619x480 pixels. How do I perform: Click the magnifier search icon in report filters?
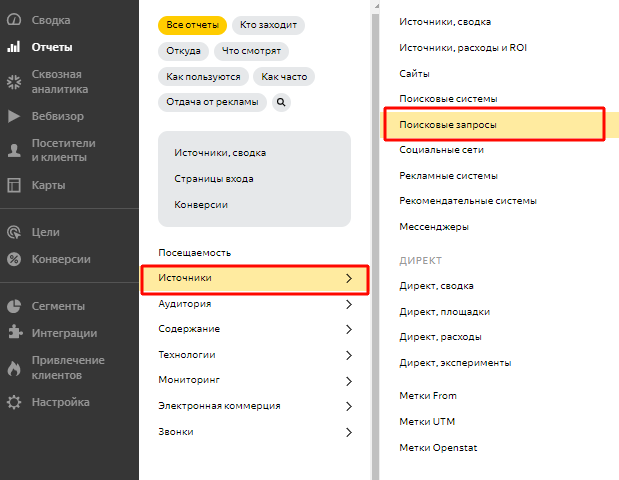tap(281, 102)
